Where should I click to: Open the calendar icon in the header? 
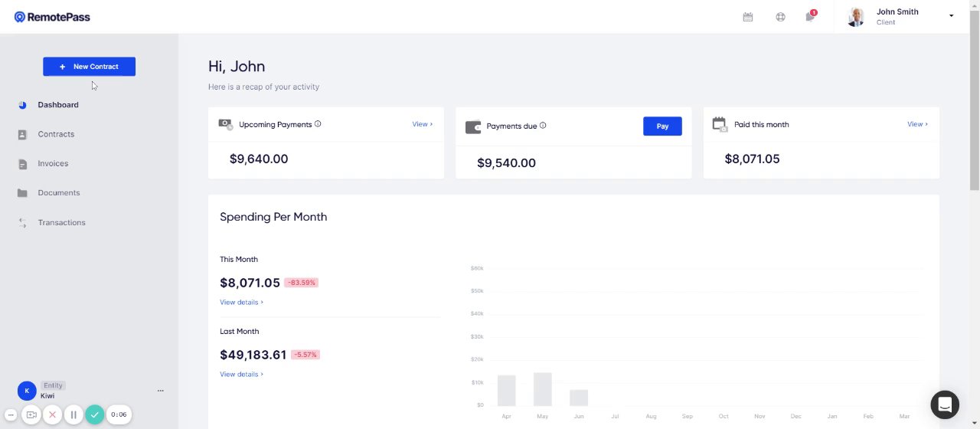[x=748, y=17]
